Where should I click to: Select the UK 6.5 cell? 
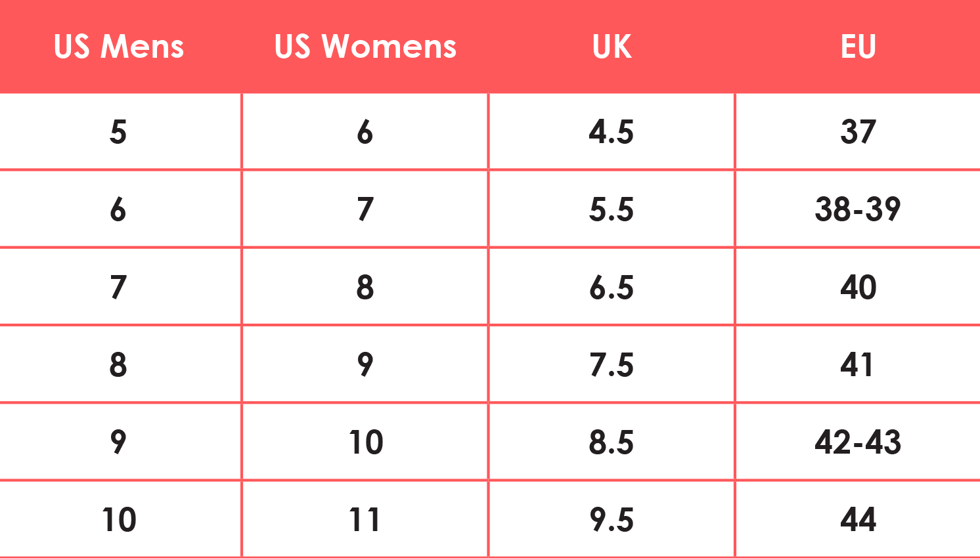[x=612, y=287]
